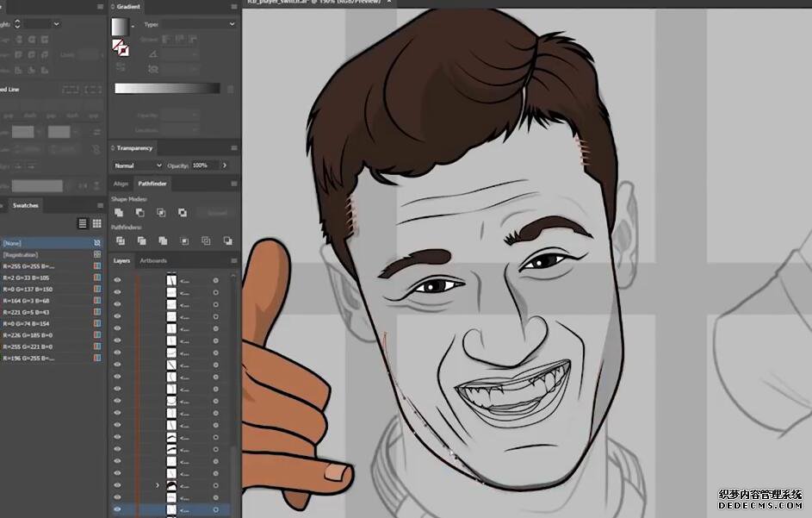Click the Gradient panel tab
This screenshot has height=518, width=812.
pyautogui.click(x=128, y=7)
